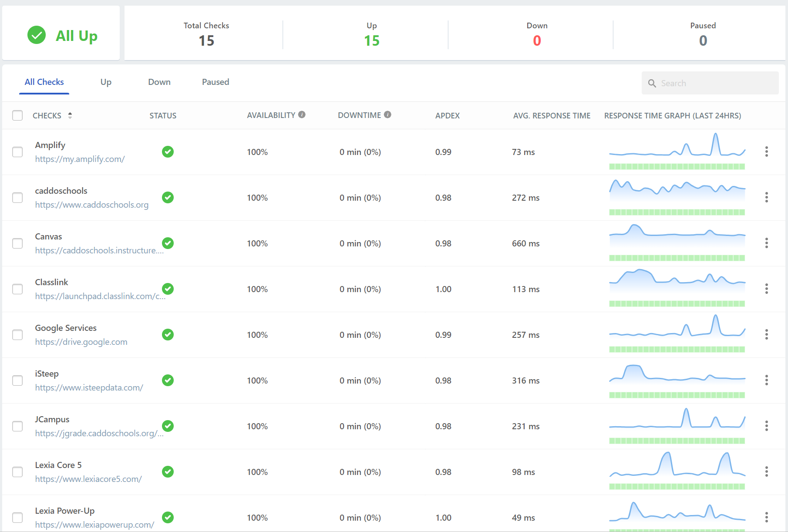Open the kebab menu for caddoschools
The height and width of the screenshot is (532, 788).
coord(767,197)
